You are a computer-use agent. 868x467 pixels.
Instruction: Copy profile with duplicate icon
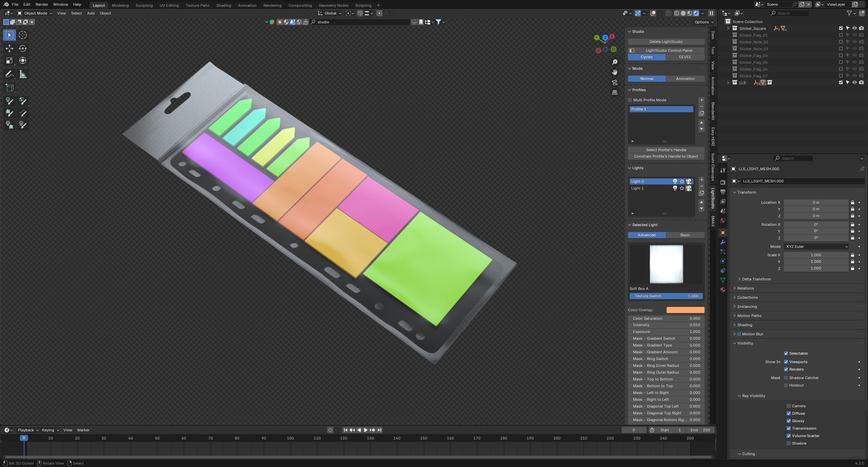(702, 113)
